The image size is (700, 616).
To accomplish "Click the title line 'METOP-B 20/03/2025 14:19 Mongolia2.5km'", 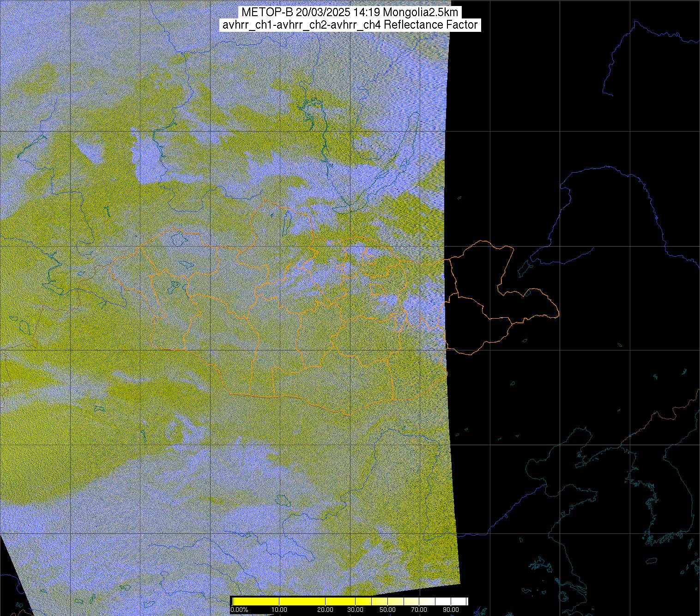I will (x=350, y=12).
